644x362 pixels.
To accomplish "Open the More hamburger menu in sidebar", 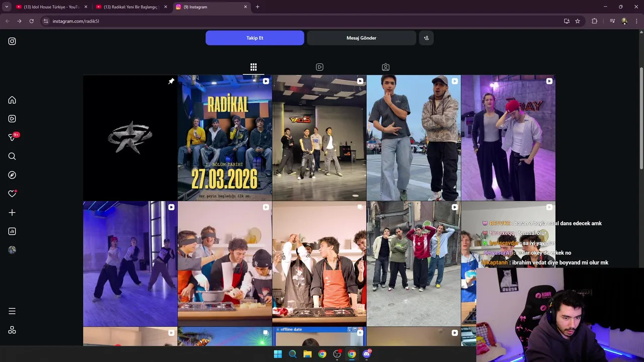I will (12, 311).
